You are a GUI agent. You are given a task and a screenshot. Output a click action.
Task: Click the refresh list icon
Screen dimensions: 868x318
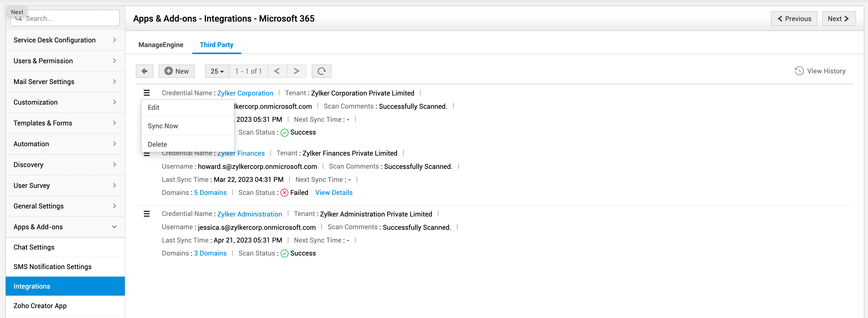click(x=321, y=71)
